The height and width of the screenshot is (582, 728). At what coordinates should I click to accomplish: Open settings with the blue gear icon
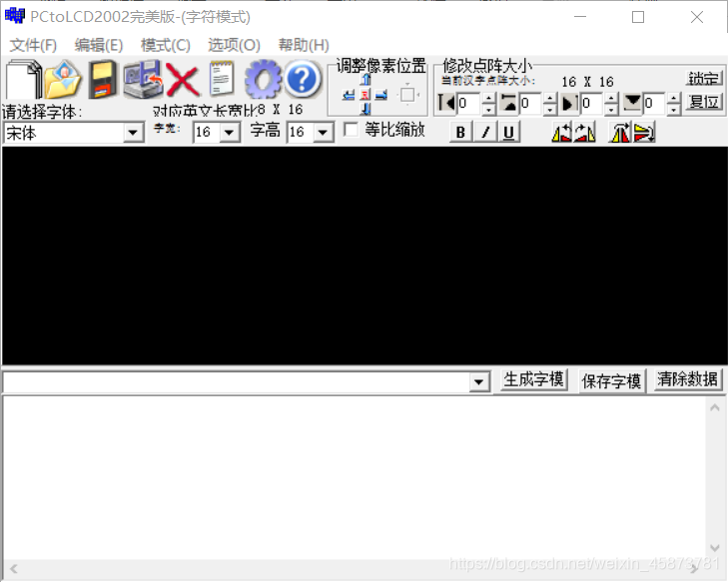(263, 80)
